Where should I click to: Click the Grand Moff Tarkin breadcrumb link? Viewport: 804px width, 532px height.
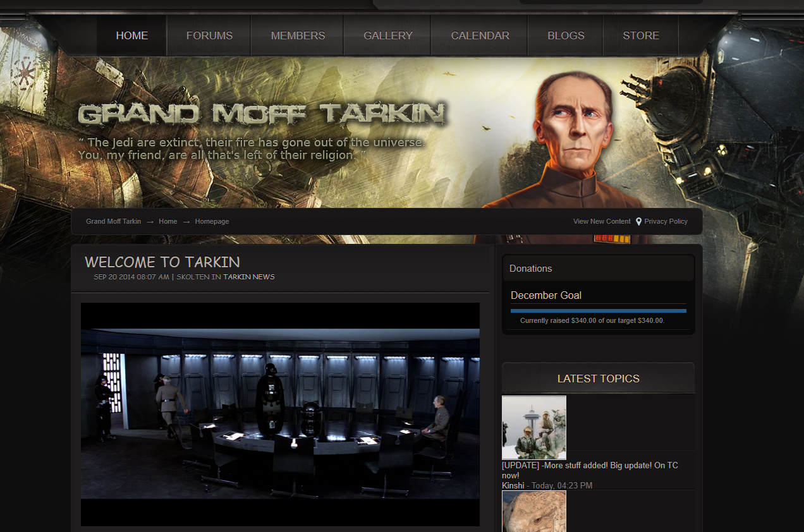114,221
